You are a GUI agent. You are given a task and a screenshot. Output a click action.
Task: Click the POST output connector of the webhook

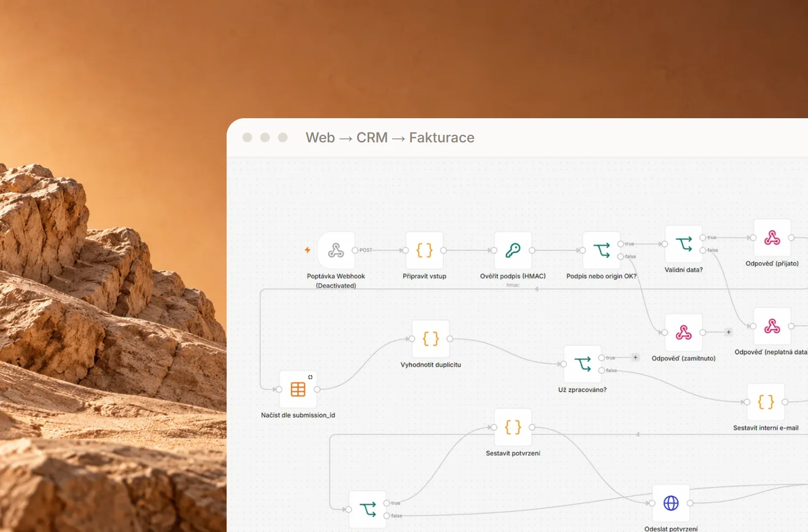tap(355, 250)
